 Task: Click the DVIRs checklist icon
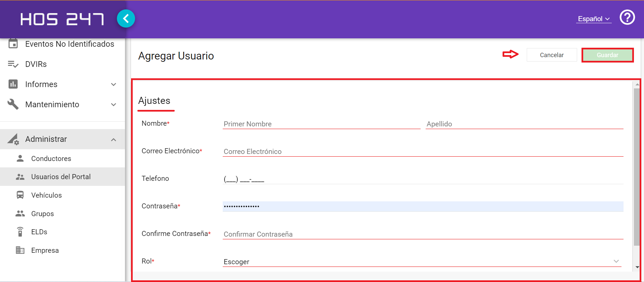coord(13,64)
